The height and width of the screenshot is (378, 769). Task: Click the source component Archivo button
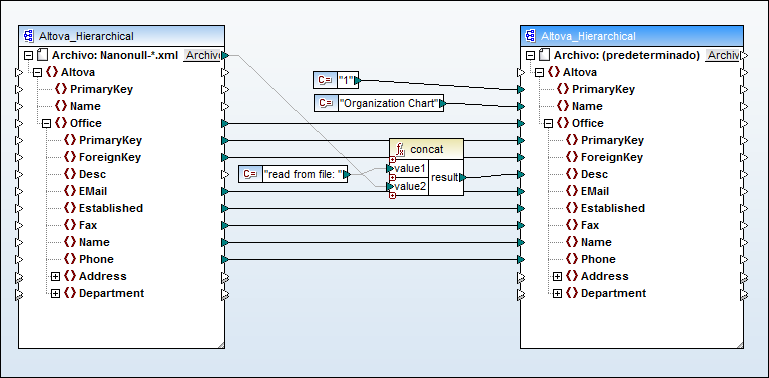click(x=202, y=55)
